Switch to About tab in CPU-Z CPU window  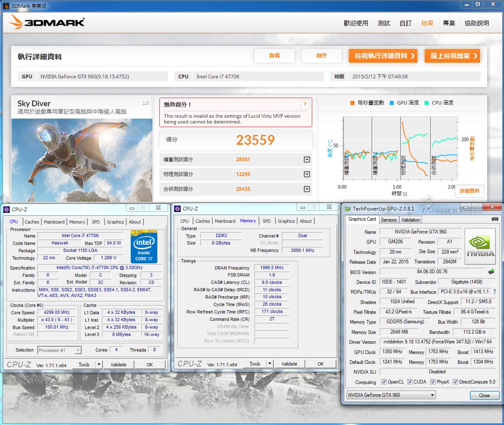[135, 222]
